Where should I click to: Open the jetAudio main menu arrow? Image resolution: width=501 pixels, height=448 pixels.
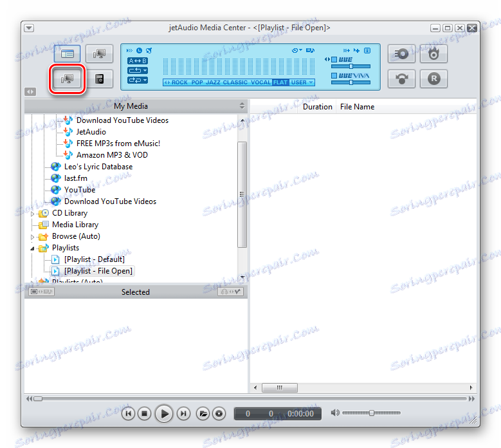click(29, 28)
